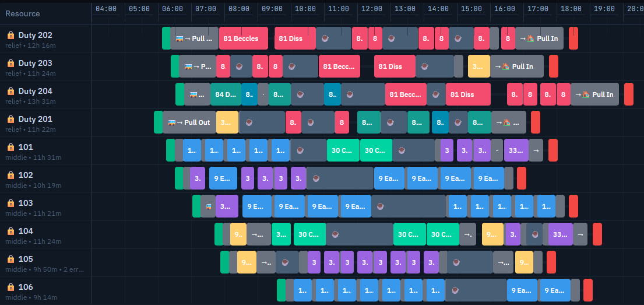Viewport: 644px width, 305px height.
Task: Click the 12:00 time marker in the header
Action: [371, 9]
